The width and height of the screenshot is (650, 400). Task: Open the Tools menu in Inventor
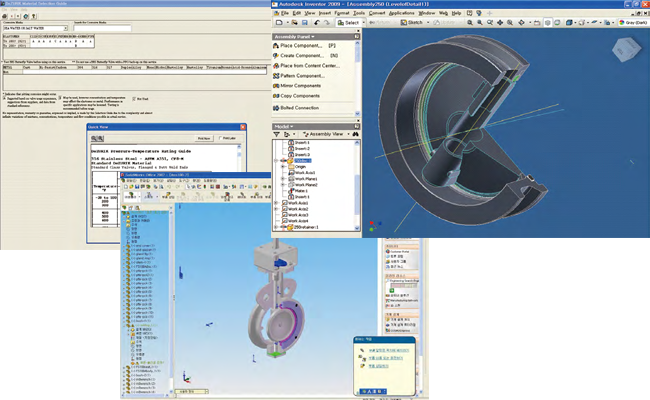pos(359,13)
